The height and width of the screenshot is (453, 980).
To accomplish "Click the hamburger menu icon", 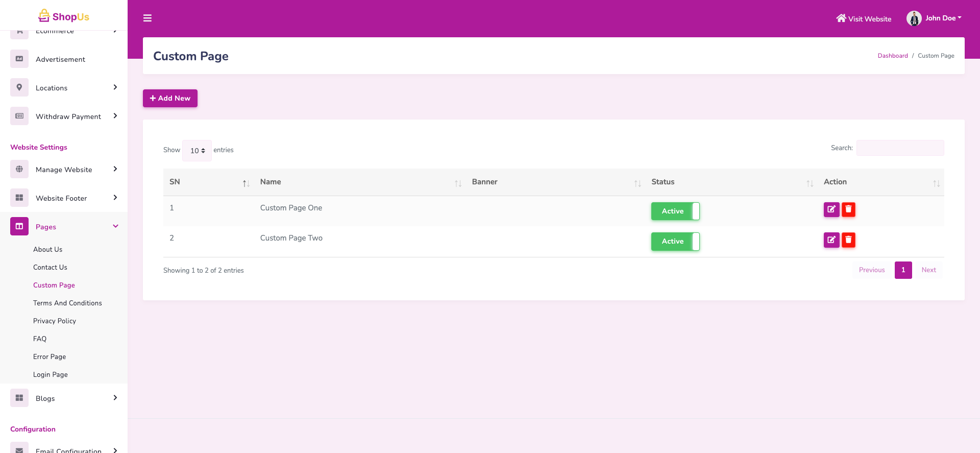I will pyautogui.click(x=148, y=18).
